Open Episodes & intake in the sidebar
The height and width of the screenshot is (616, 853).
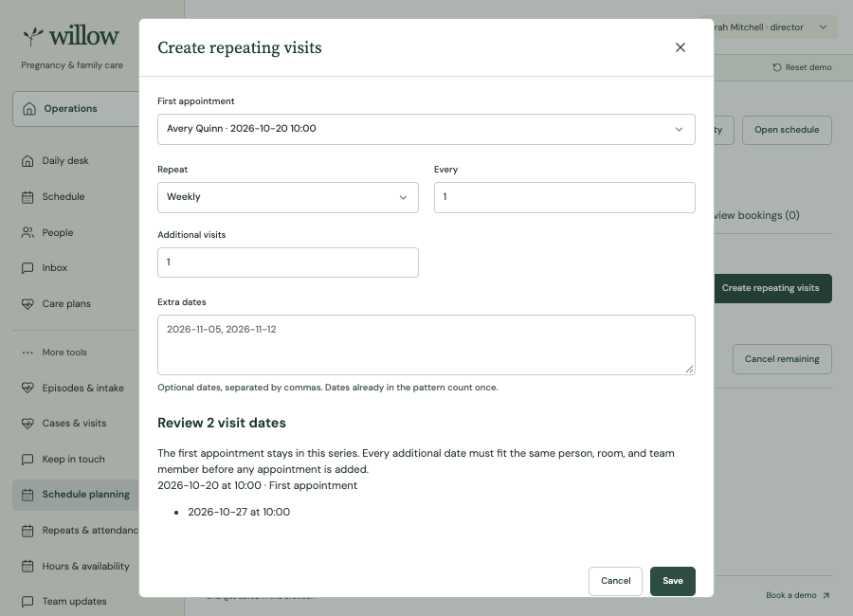(x=76, y=388)
